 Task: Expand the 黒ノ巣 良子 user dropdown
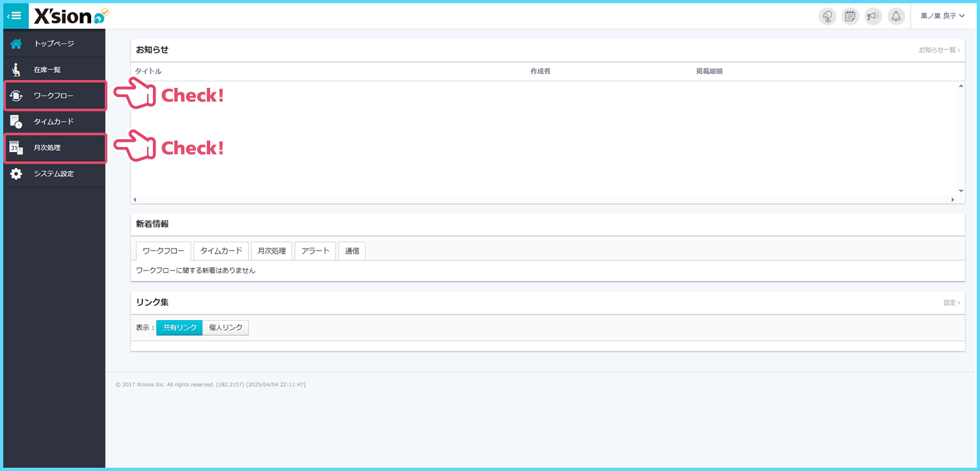(942, 16)
